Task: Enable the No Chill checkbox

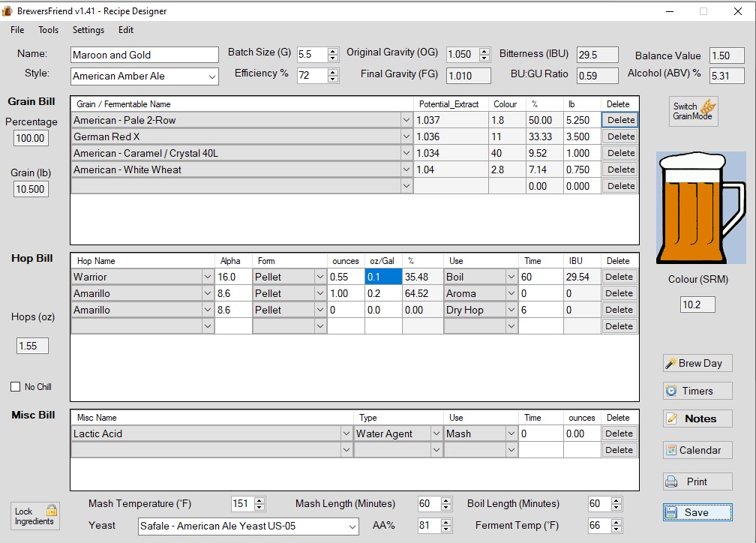Action: (16, 387)
